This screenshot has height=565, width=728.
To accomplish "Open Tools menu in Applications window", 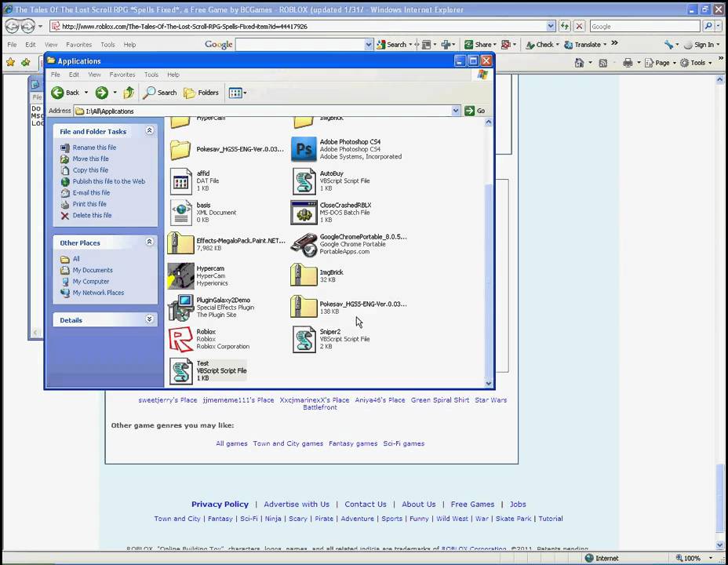I will pos(151,75).
